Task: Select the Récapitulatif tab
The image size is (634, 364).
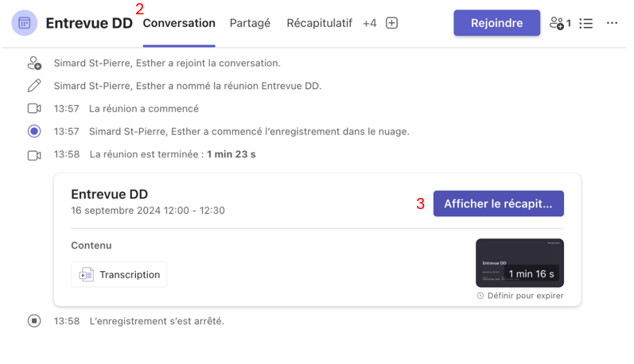Action: (319, 23)
